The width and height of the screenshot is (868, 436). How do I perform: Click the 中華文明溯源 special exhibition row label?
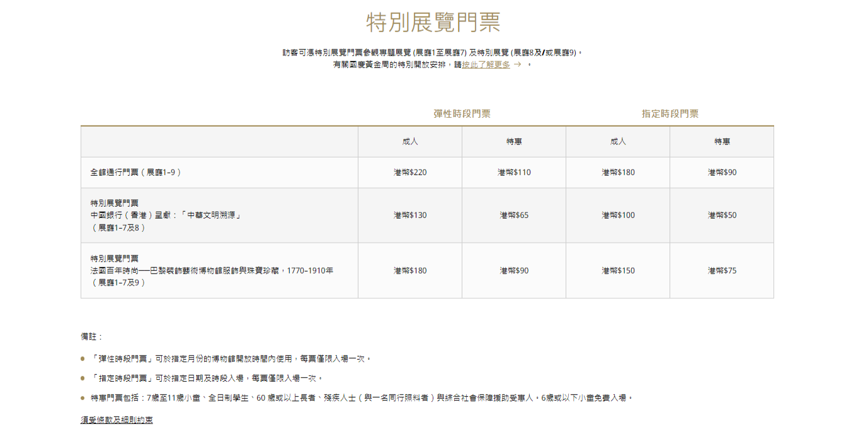[x=166, y=215]
